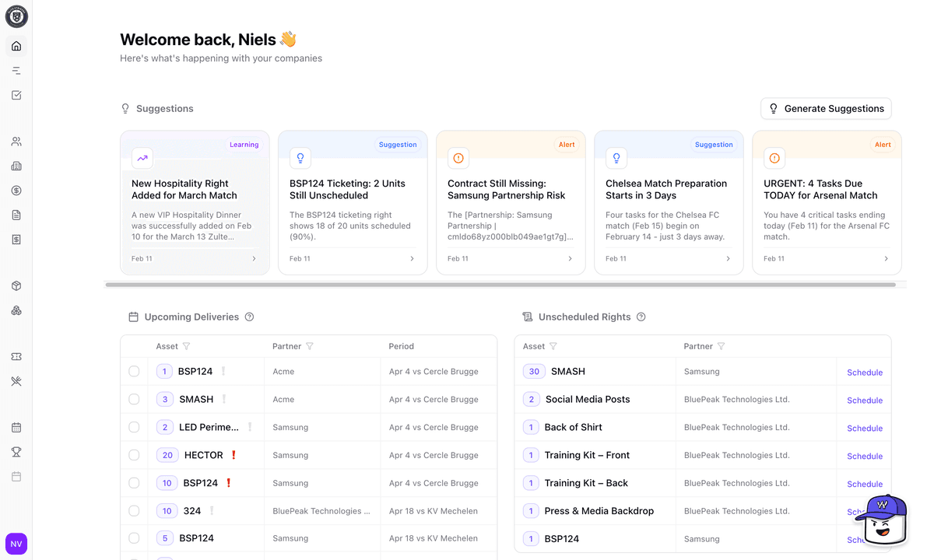Open the chevron on the New Hospitality Right card
The height and width of the screenshot is (560, 934).
(x=254, y=259)
